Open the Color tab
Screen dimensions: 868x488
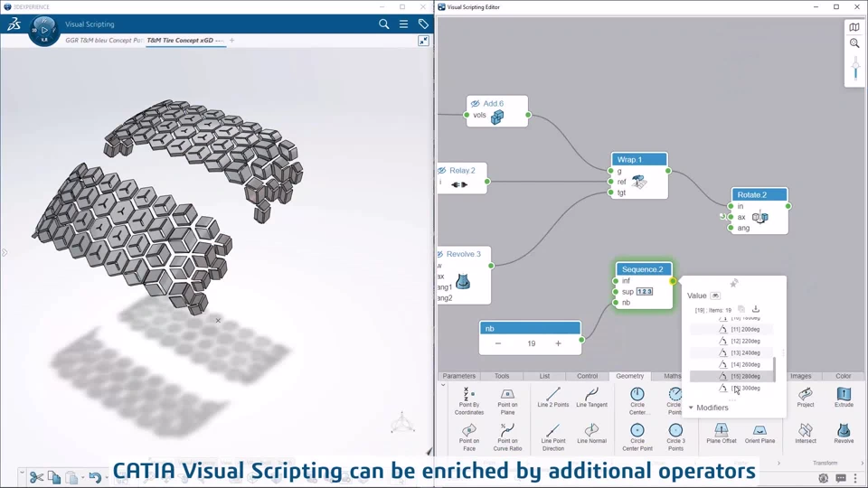(x=843, y=376)
